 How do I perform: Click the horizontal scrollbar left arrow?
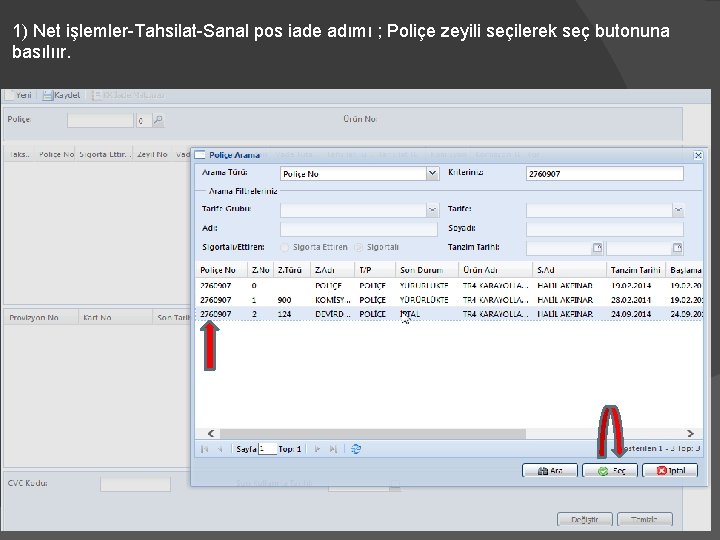[x=211, y=433]
